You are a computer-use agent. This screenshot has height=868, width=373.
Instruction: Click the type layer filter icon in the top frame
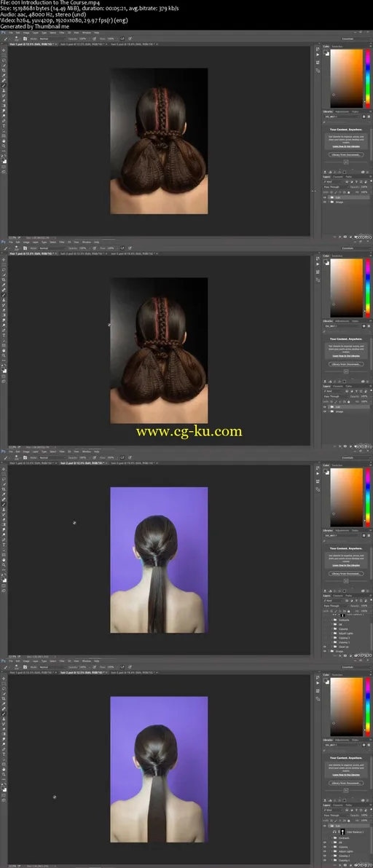click(x=356, y=181)
